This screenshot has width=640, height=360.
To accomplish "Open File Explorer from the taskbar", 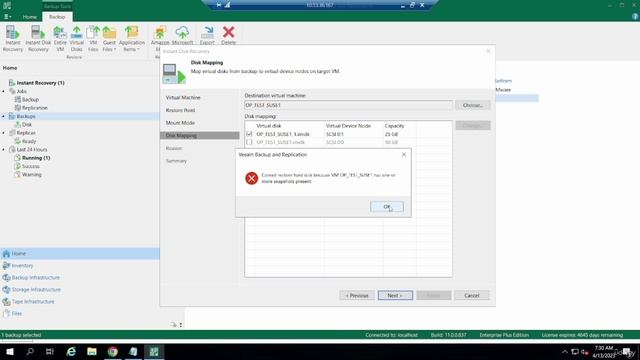I will (92, 351).
